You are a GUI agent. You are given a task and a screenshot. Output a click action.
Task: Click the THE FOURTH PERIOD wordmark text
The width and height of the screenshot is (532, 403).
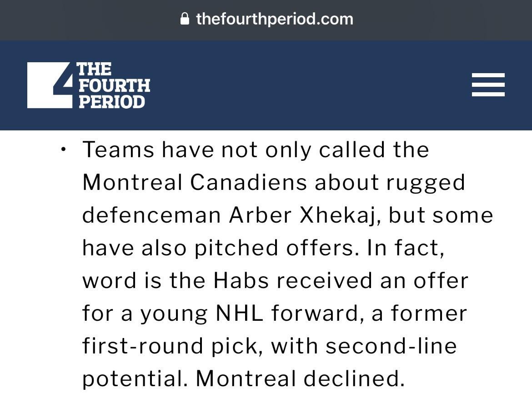(x=114, y=85)
